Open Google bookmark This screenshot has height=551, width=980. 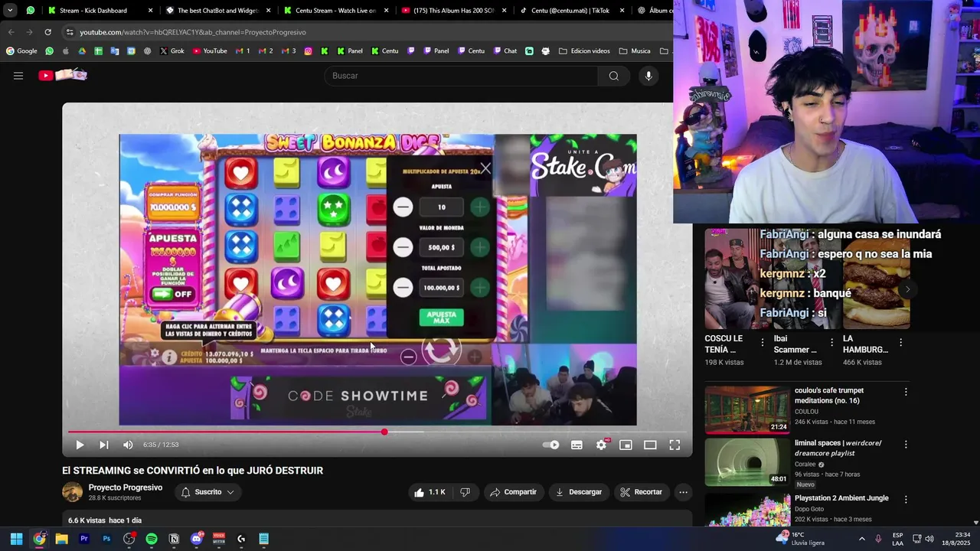[21, 51]
